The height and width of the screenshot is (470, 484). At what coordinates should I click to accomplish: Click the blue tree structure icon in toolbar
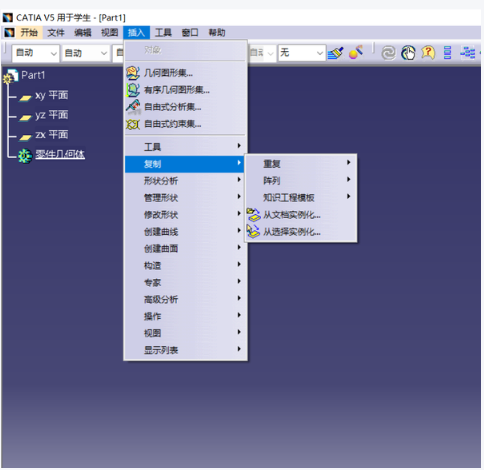(x=468, y=53)
